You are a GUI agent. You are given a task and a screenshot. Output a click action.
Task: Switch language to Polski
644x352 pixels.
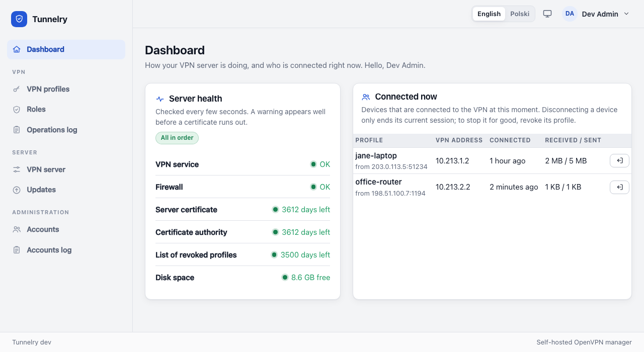[520, 14]
